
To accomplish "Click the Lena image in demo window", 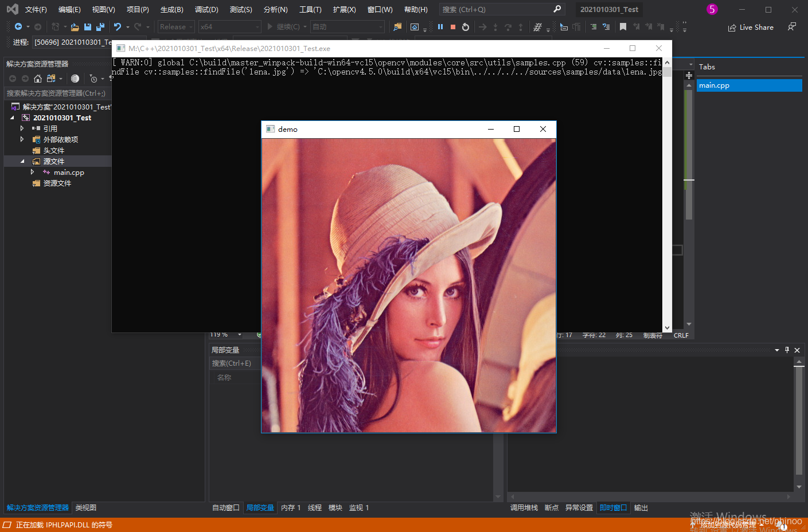I will click(409, 285).
